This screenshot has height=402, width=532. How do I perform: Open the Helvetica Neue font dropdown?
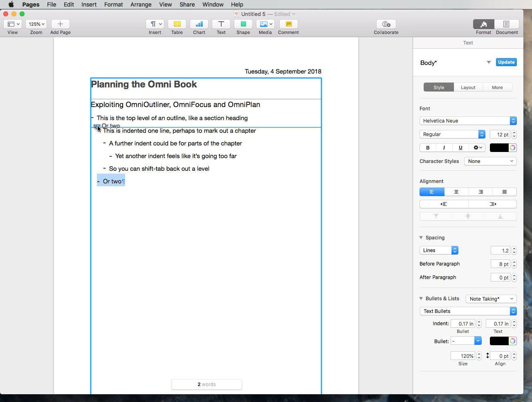[x=468, y=121]
